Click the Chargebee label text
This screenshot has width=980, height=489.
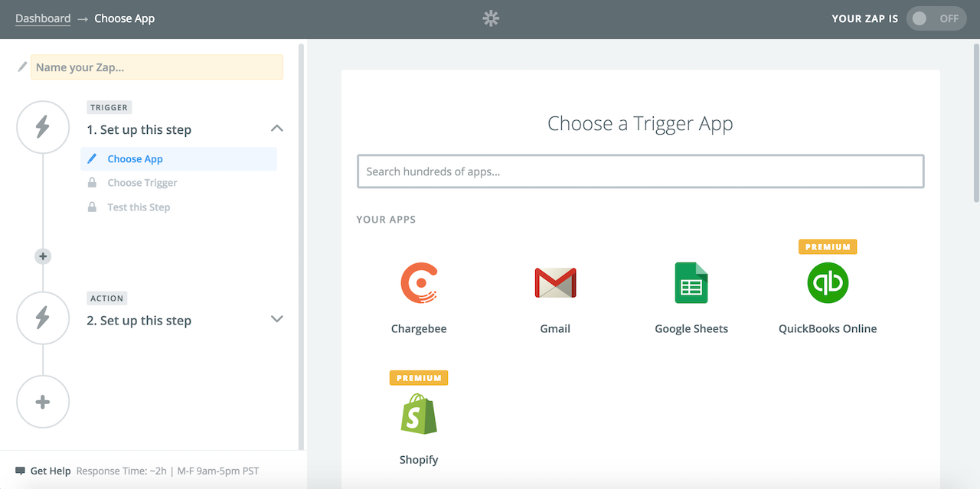click(x=419, y=329)
